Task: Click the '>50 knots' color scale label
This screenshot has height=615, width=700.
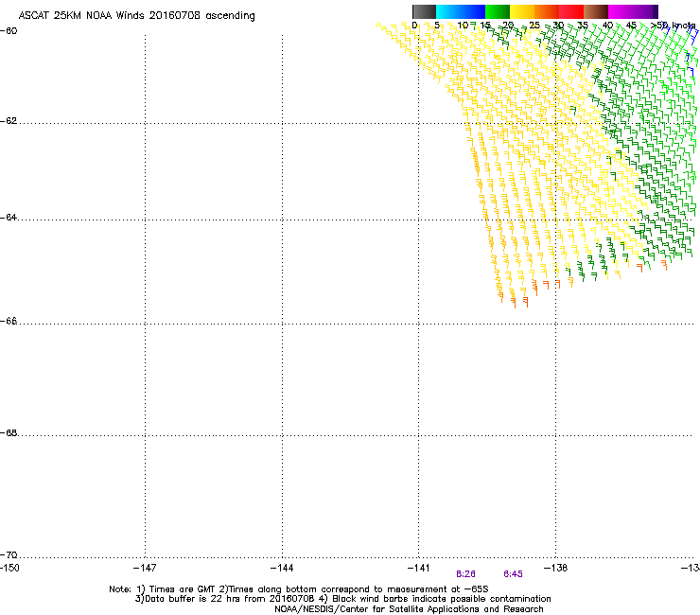Action: click(x=674, y=26)
